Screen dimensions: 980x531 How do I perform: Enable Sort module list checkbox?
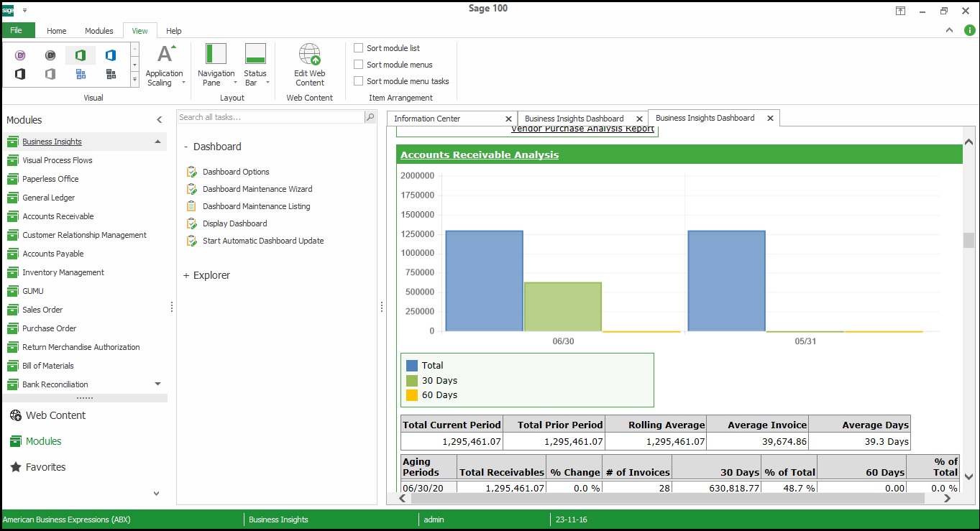click(359, 48)
